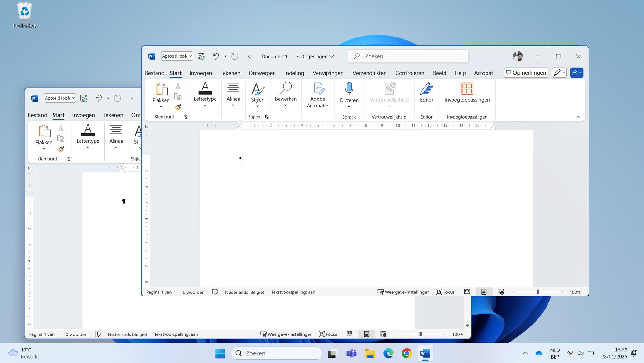
Task: Open the Opgeslagen save status dropdown
Action: click(317, 56)
